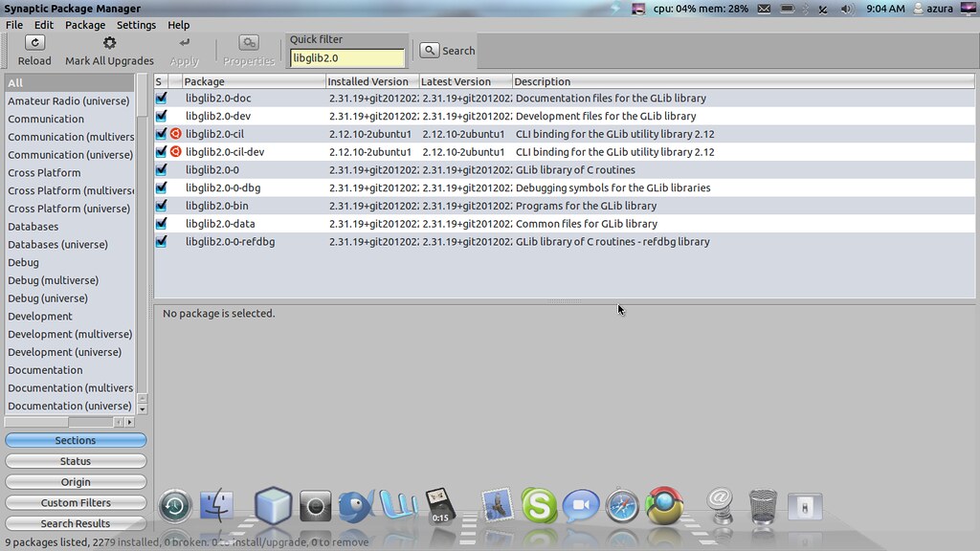Open the Trash bin in dock

763,505
